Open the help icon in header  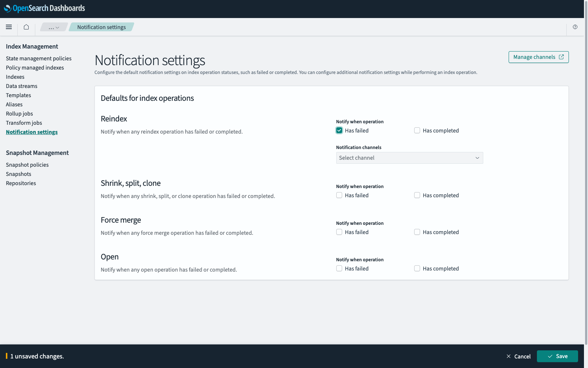point(575,27)
